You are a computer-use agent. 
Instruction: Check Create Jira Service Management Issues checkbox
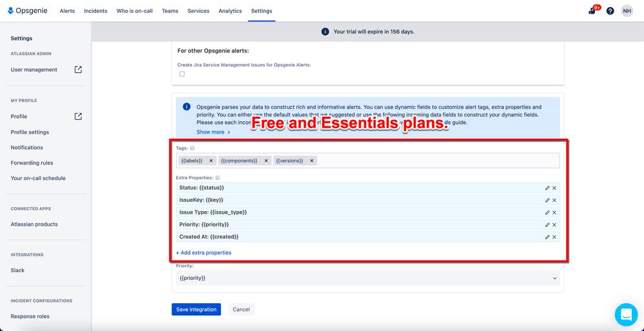pyautogui.click(x=182, y=74)
